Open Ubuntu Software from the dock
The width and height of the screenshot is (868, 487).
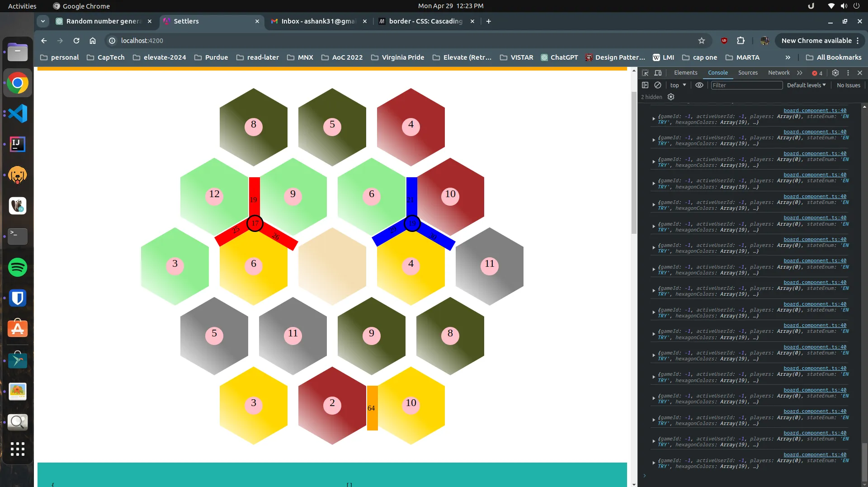click(18, 329)
